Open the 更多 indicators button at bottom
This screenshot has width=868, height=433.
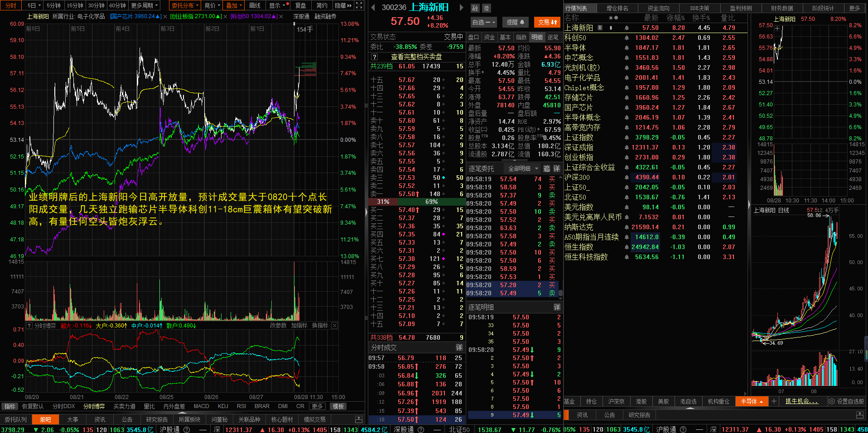[317, 406]
